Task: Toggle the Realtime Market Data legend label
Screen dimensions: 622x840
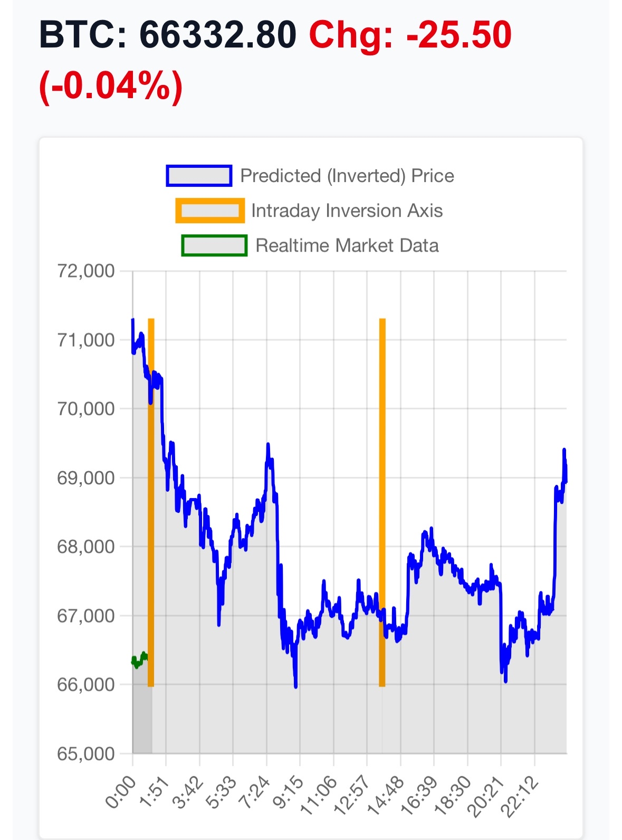Action: click(x=347, y=245)
